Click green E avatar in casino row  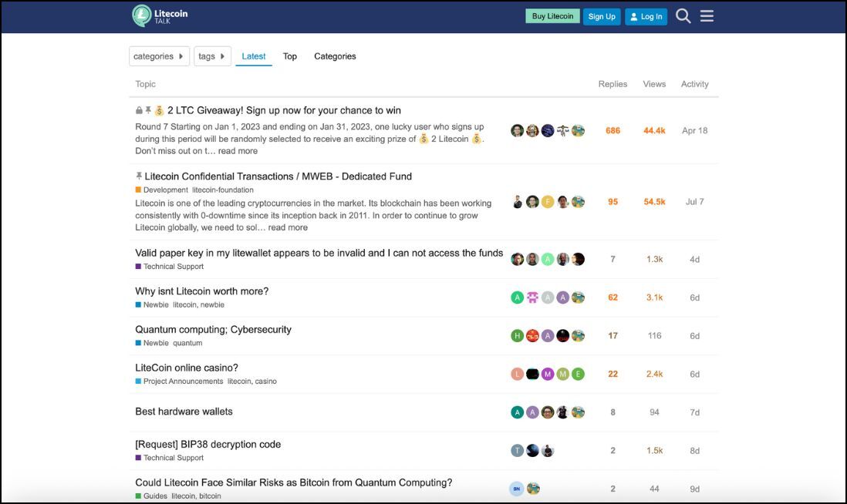pyautogui.click(x=578, y=374)
